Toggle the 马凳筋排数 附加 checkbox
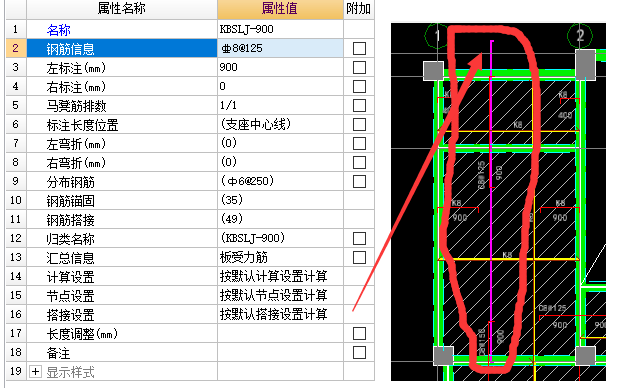The image size is (618, 388). point(359,105)
